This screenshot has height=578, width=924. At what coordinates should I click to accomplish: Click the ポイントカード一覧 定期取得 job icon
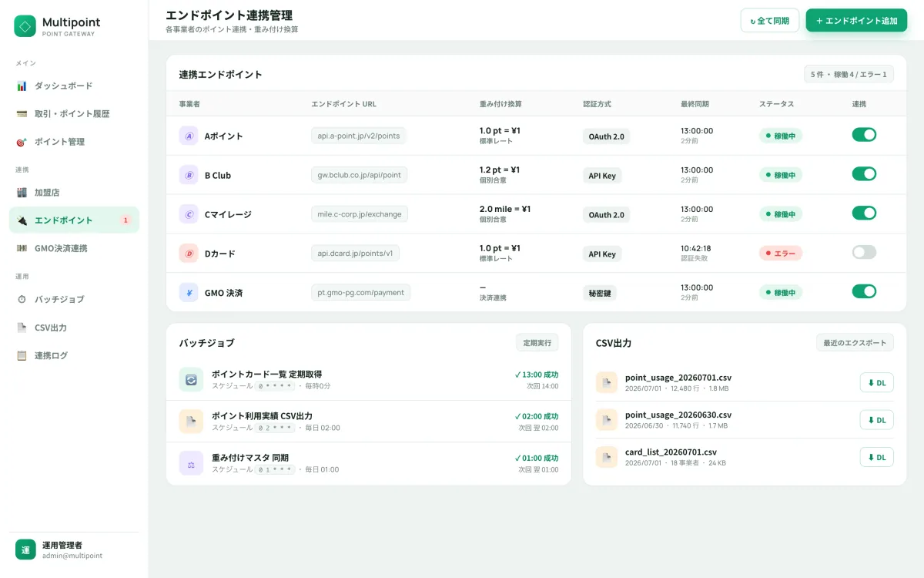191,379
